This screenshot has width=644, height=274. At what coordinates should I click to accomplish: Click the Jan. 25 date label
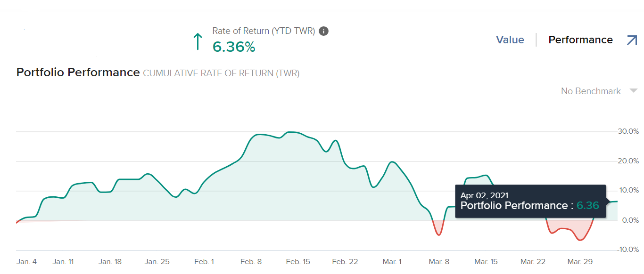[x=157, y=262]
